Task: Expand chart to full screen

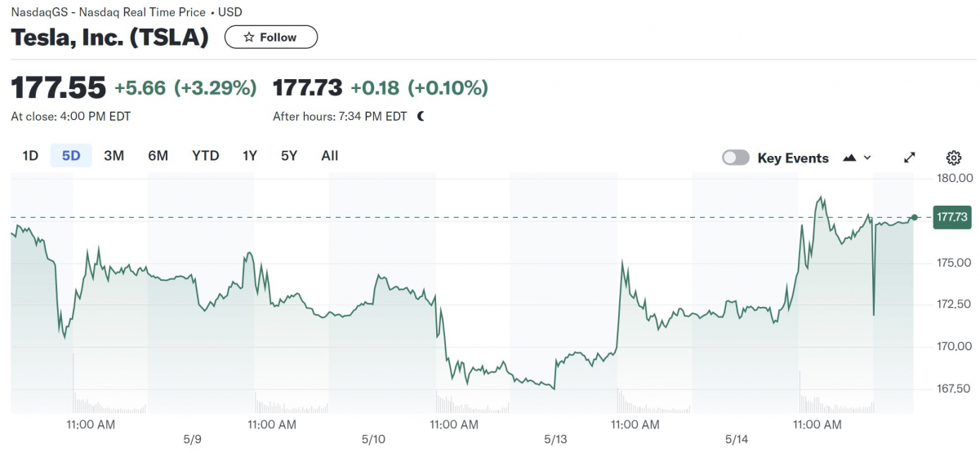Action: pyautogui.click(x=910, y=158)
